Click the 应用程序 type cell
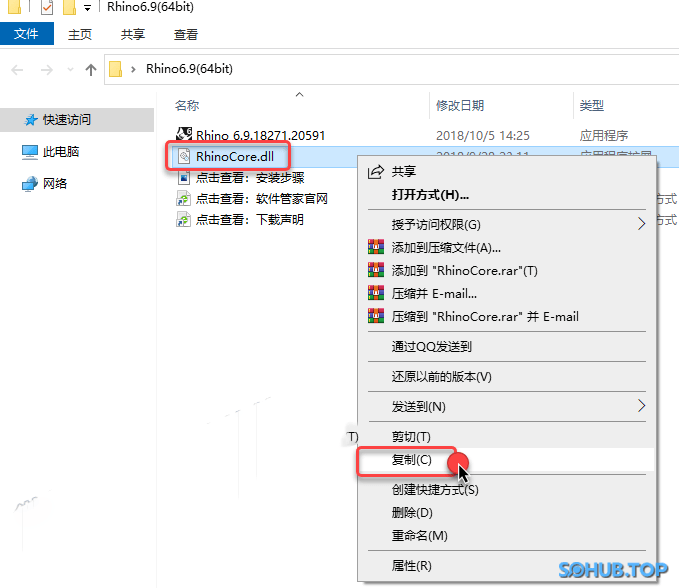The image size is (679, 588). 604,136
